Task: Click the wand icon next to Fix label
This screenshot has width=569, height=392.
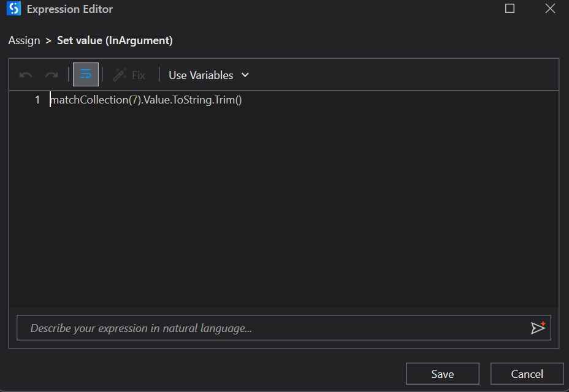Action: pyautogui.click(x=120, y=74)
